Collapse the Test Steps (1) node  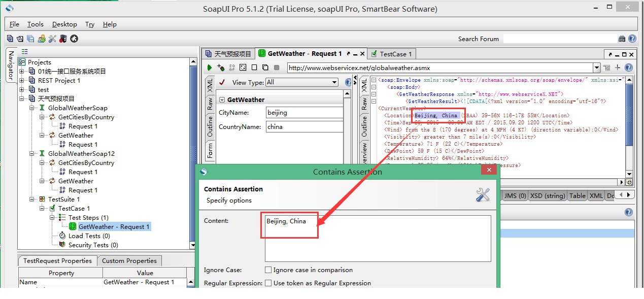point(52,218)
